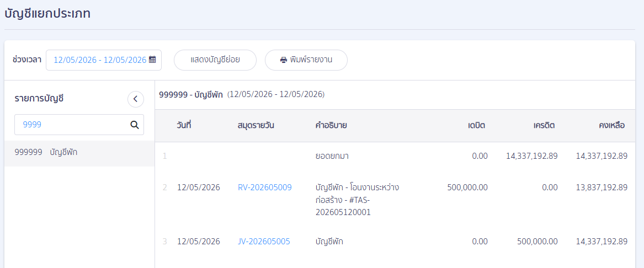The width and height of the screenshot is (644, 268).
Task: Click the credit value 500,000.00 in row 3
Action: click(x=537, y=242)
